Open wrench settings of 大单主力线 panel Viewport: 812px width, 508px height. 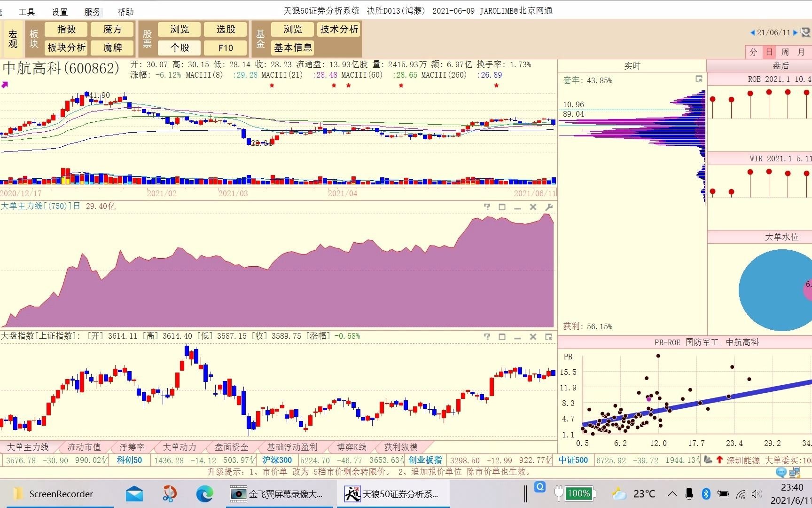click(x=548, y=207)
